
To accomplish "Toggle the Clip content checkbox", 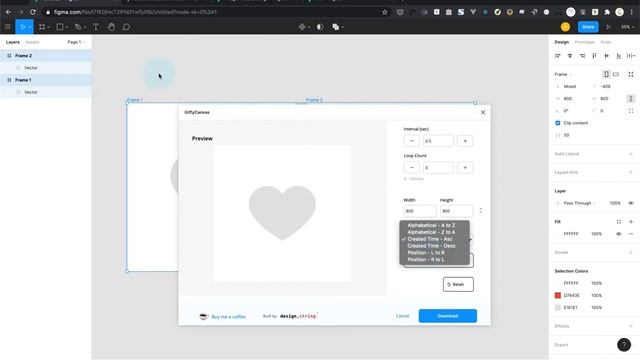I will [x=558, y=123].
